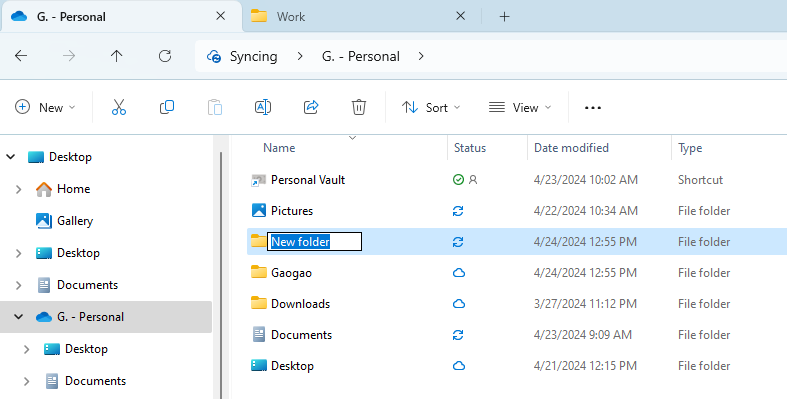Click the Delete trash can icon
The image size is (787, 399).
359,107
